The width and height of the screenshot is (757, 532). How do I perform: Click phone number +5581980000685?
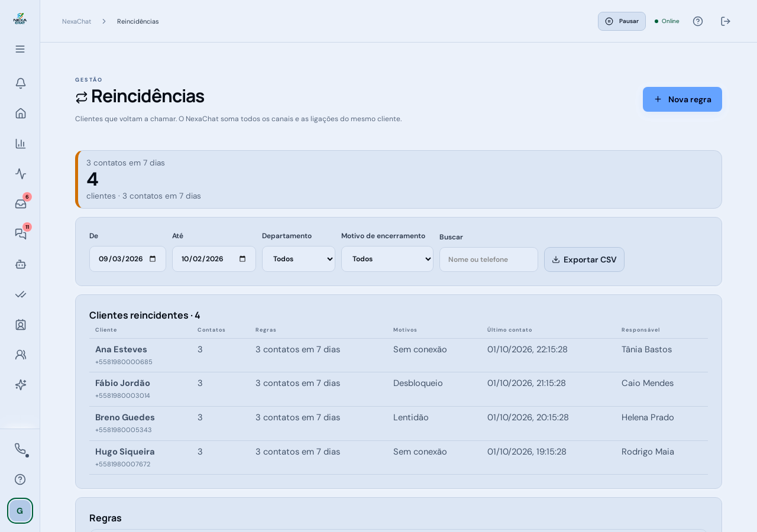click(x=124, y=362)
